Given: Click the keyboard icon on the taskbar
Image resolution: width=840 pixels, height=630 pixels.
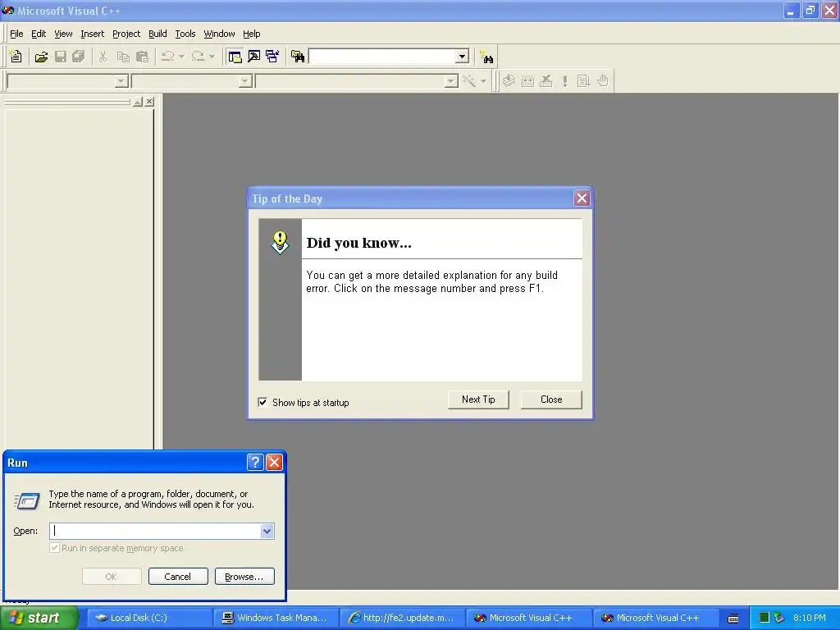Looking at the screenshot, I should [x=733, y=619].
